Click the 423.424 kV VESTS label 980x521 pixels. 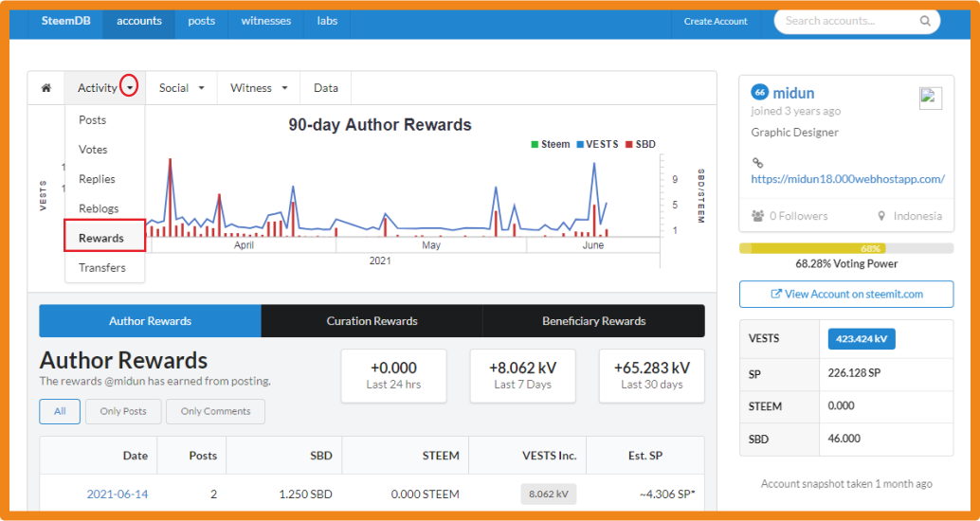862,339
